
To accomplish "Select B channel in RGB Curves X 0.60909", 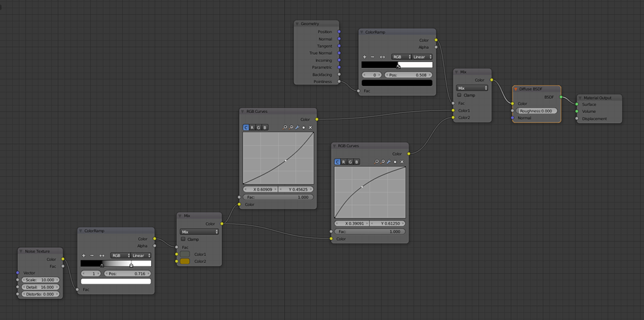I will click(x=264, y=128).
